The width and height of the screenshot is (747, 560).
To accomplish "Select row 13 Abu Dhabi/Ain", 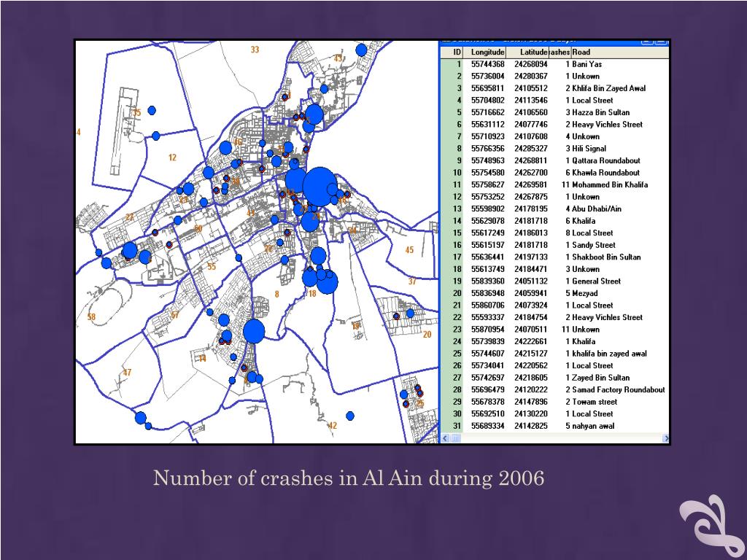I will click(555, 209).
